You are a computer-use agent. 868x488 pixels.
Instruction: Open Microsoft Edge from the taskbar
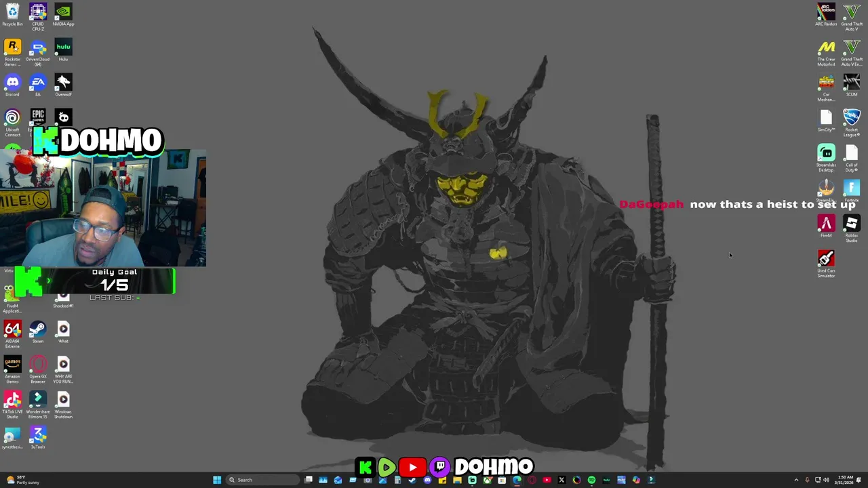point(517,480)
